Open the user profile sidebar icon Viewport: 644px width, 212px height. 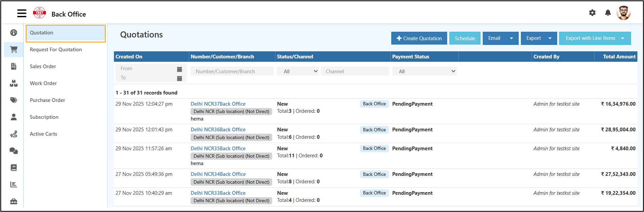click(x=14, y=117)
